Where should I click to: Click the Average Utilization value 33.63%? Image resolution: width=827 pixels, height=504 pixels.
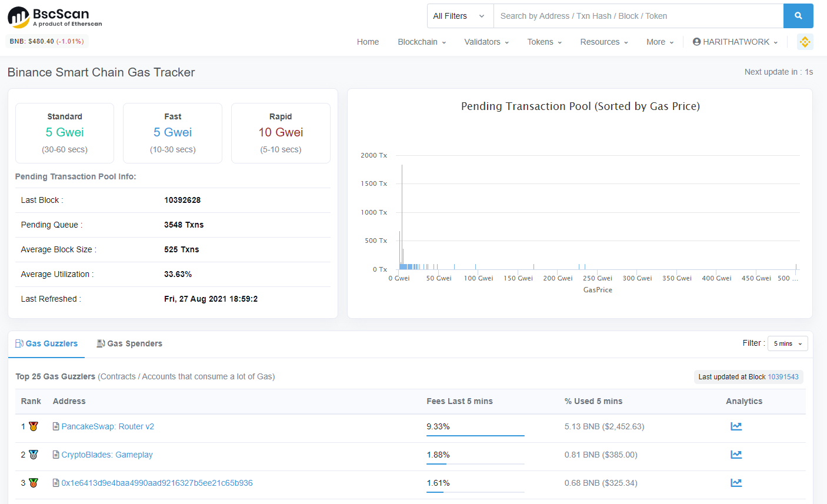click(178, 274)
